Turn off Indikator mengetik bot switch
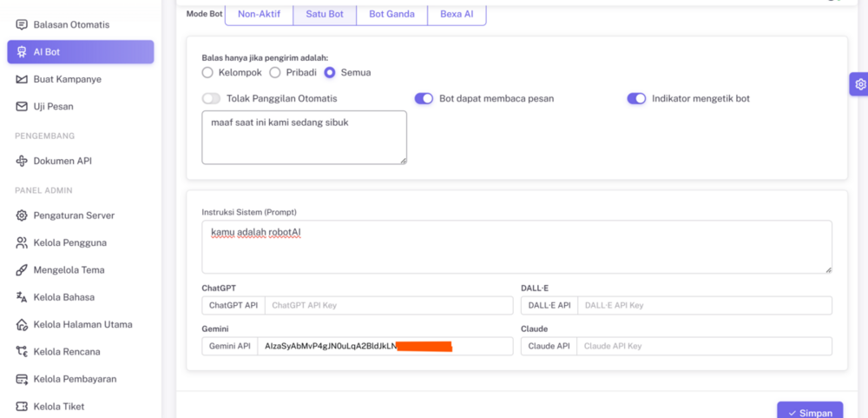The height and width of the screenshot is (418, 868). pos(636,99)
